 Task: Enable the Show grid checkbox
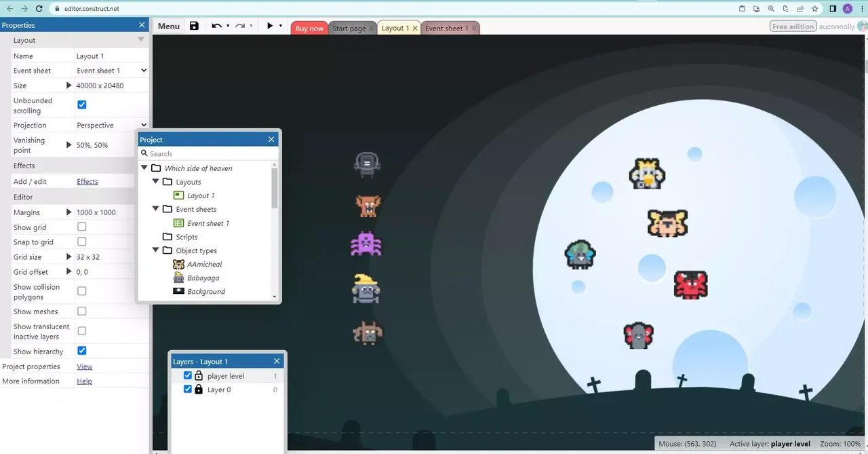(x=81, y=227)
